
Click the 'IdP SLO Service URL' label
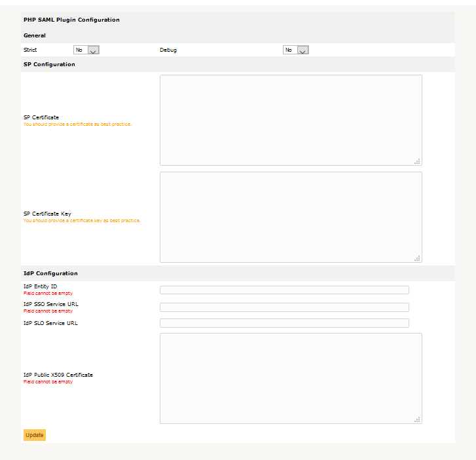pos(50,323)
